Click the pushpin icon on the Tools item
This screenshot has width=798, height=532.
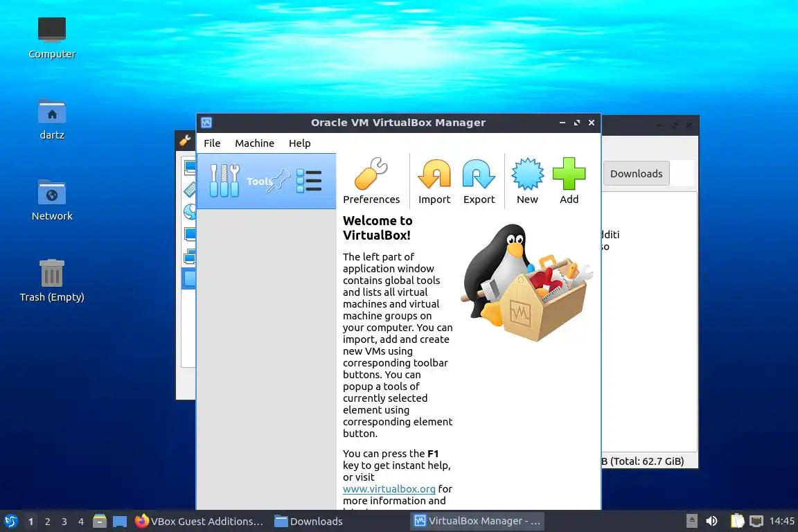279,181
